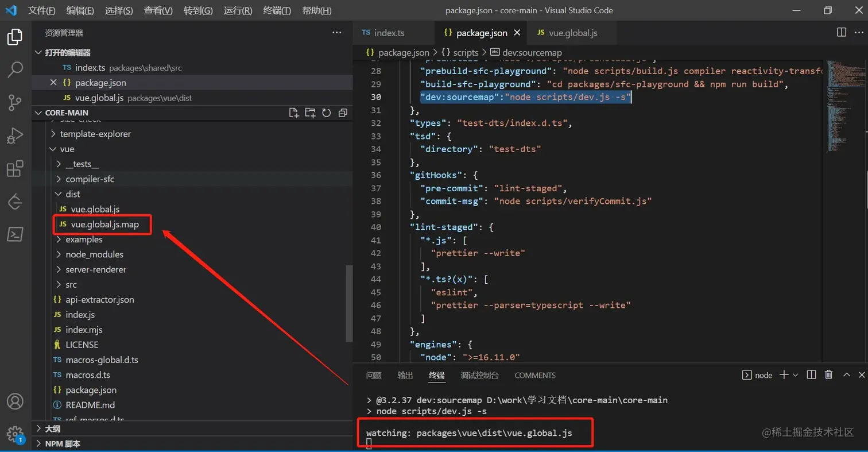This screenshot has height=452, width=868.
Task: Open the 终端(T) menu
Action: pyautogui.click(x=277, y=10)
